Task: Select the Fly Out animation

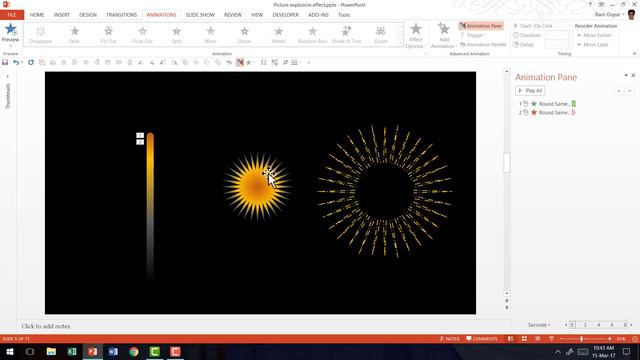Action: pos(109,34)
